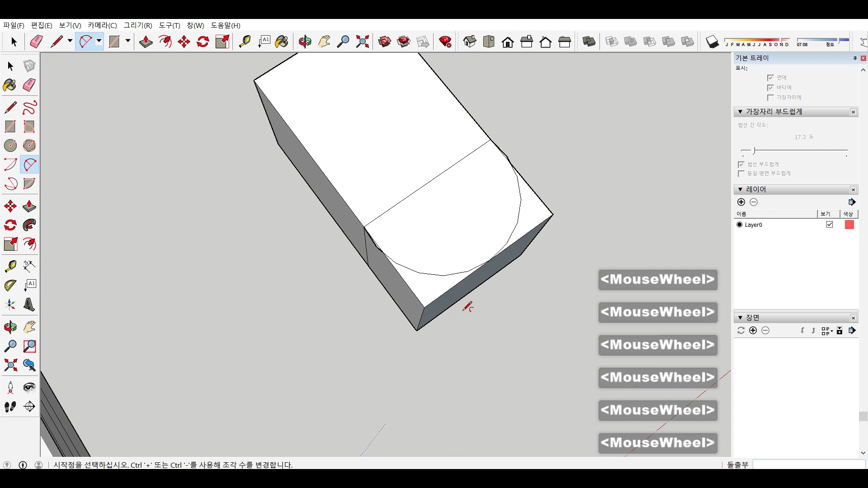Screen dimensions: 868x488
Task: Choose the Tape Measure tool
Action: (10, 266)
